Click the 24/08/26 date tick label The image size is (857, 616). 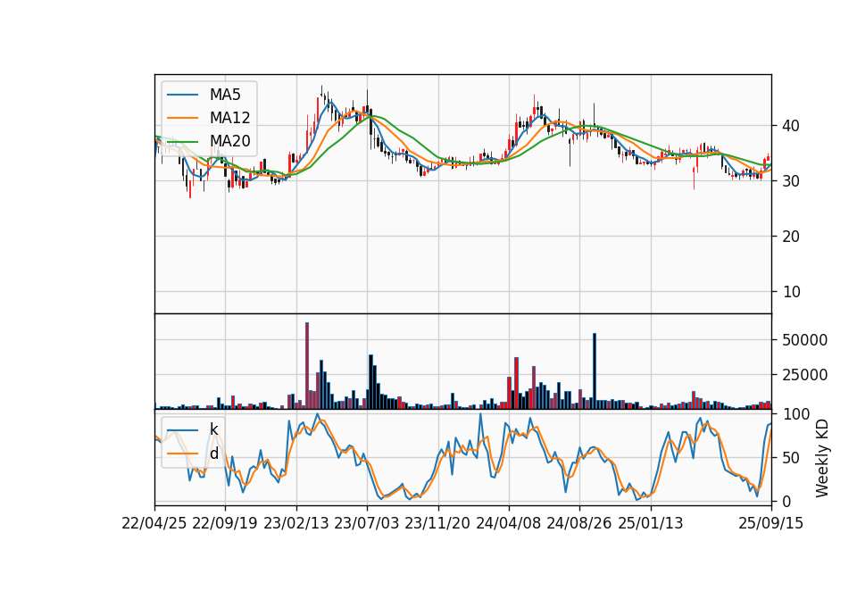coord(579,523)
